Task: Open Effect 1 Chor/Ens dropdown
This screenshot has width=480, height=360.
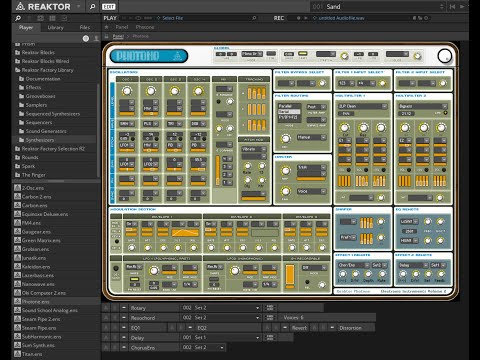Action: [x=353, y=265]
